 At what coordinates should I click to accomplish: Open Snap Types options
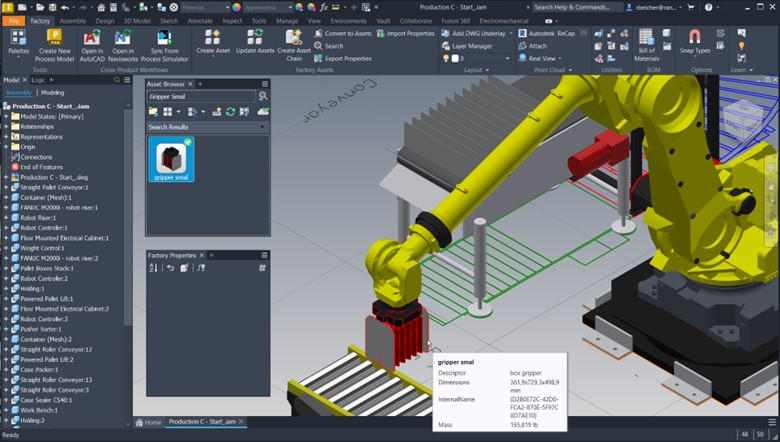pyautogui.click(x=695, y=42)
